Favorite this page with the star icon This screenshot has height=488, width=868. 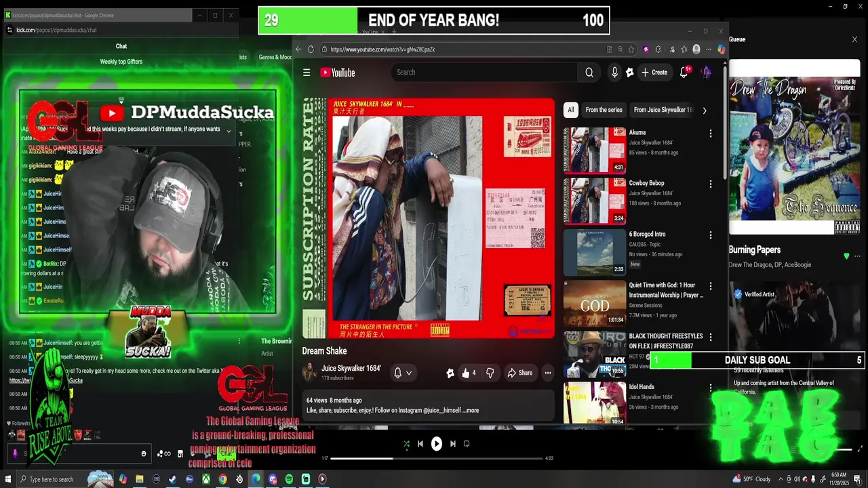click(631, 49)
